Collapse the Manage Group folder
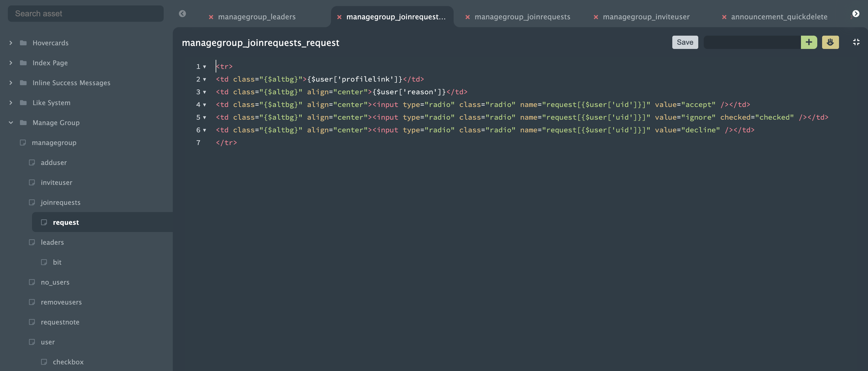 pyautogui.click(x=11, y=123)
